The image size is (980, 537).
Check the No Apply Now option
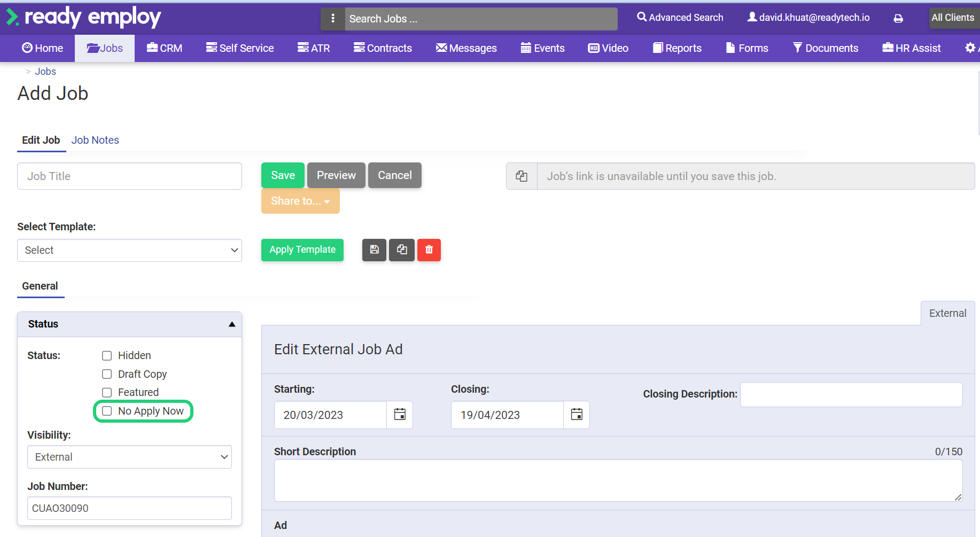click(107, 411)
